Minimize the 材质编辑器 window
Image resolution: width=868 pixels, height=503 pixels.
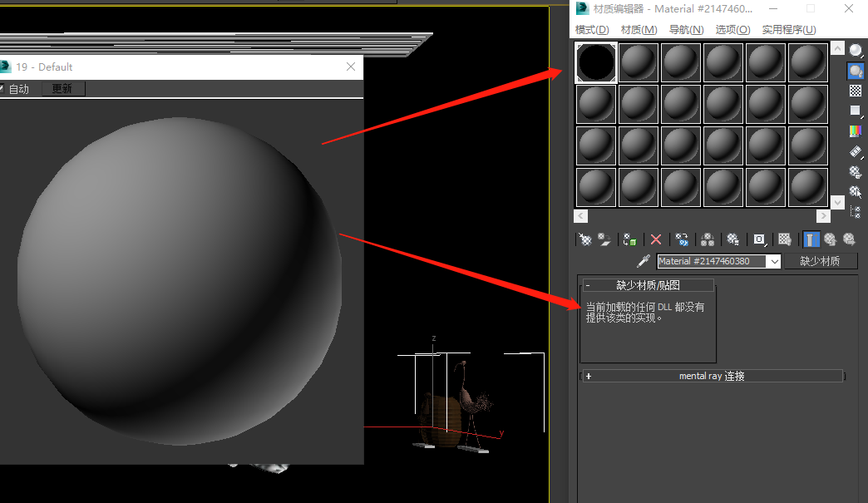click(x=773, y=9)
